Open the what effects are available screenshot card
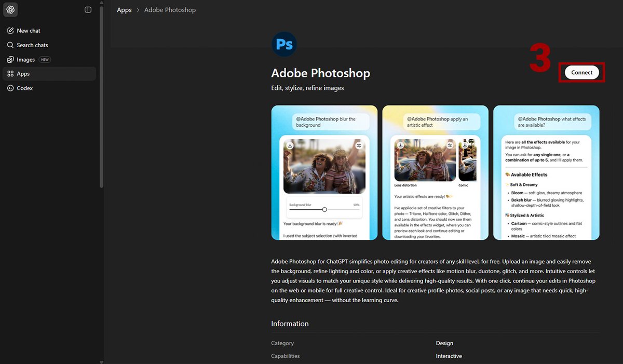This screenshot has height=364, width=623. point(546,172)
